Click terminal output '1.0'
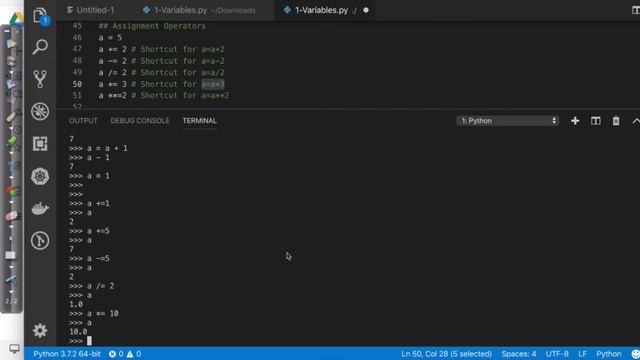 (x=76, y=304)
